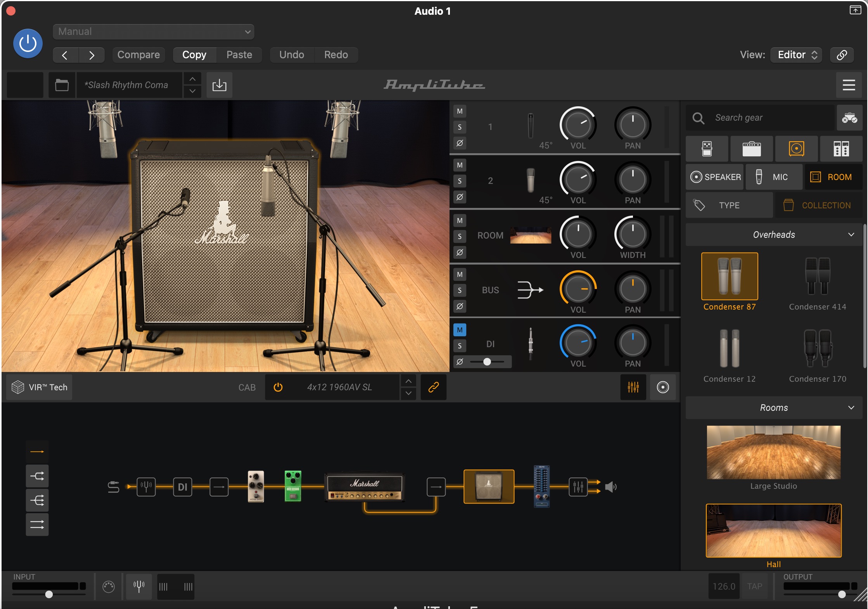
Task: Go to previous plugin setting arrow
Action: pos(65,55)
